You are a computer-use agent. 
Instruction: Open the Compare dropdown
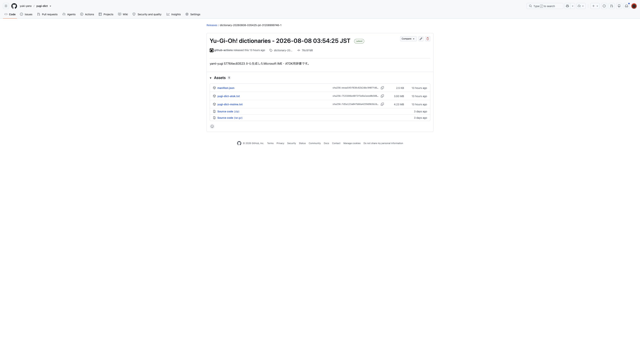click(x=408, y=39)
